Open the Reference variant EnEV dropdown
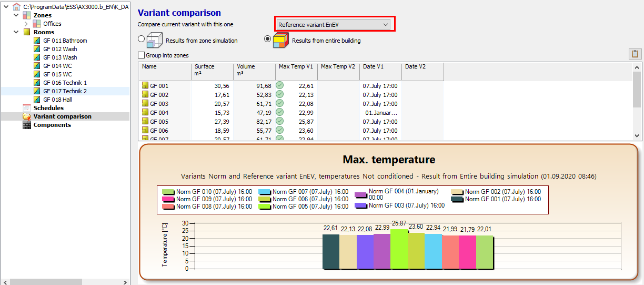644x285 pixels. (x=334, y=25)
